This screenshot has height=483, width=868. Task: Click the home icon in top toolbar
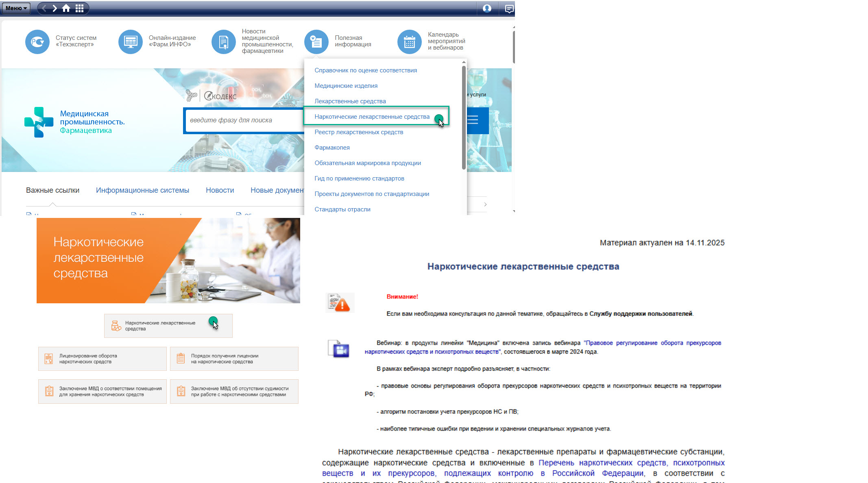66,8
